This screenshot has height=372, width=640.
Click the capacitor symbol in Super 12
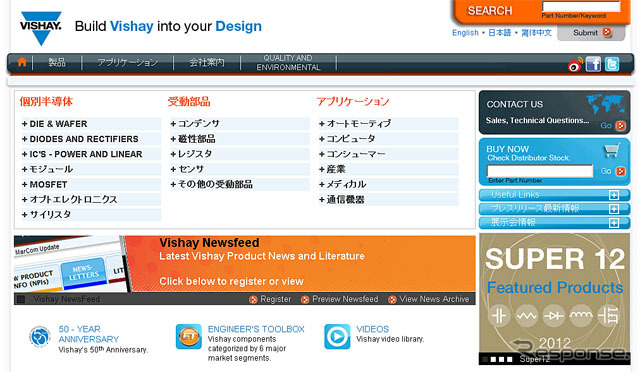coord(499,316)
